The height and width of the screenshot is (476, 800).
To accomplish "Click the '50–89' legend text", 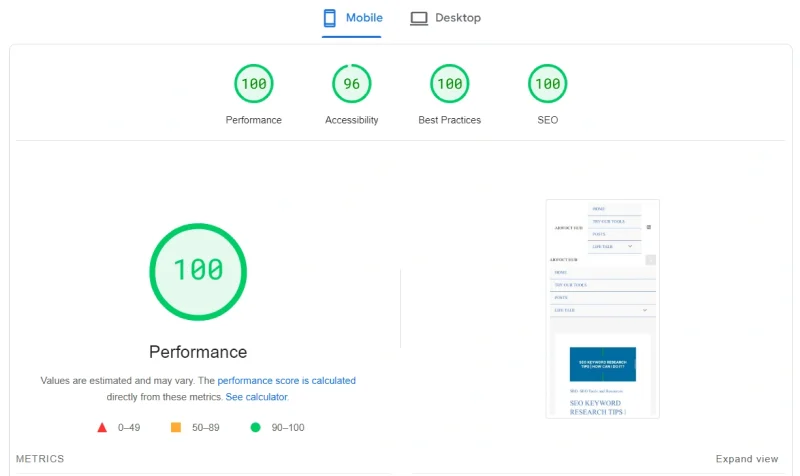I will point(206,428).
